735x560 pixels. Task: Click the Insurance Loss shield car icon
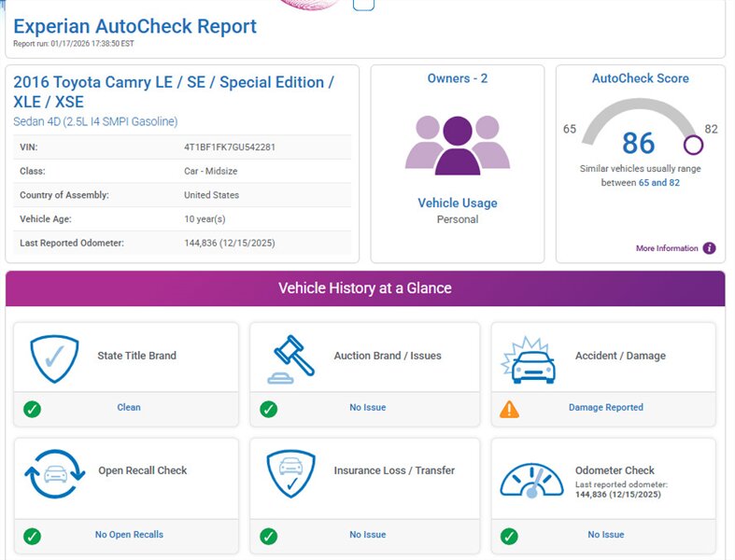coord(292,473)
